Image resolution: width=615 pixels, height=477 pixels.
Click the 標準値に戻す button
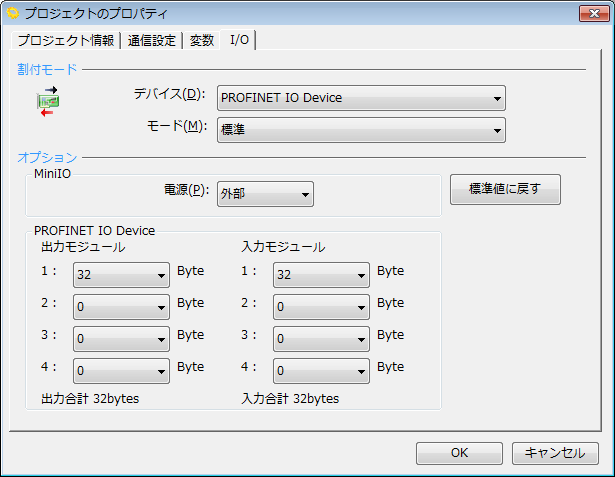point(504,189)
